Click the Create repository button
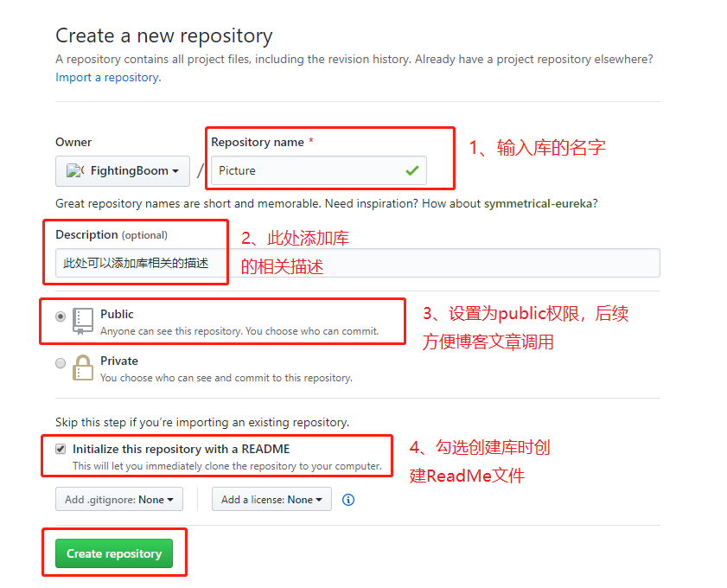Viewport: 727px width, 588px height. pos(114,553)
